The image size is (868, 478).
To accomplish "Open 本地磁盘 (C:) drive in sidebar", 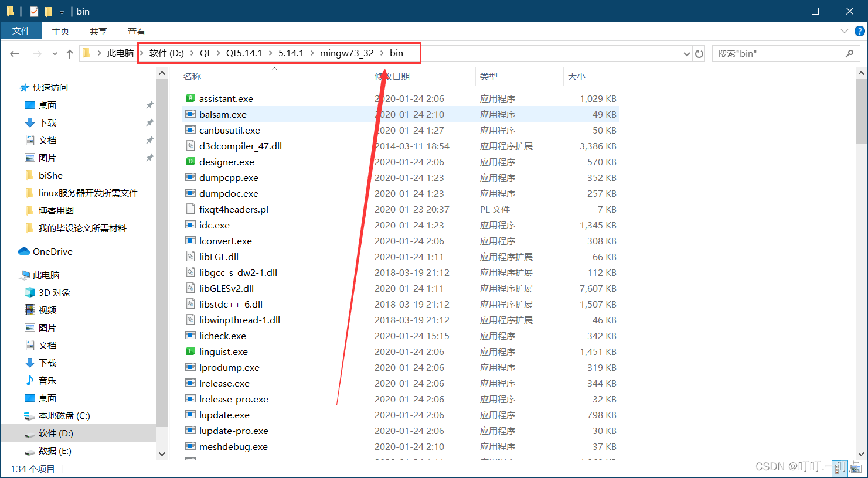I will [x=64, y=416].
